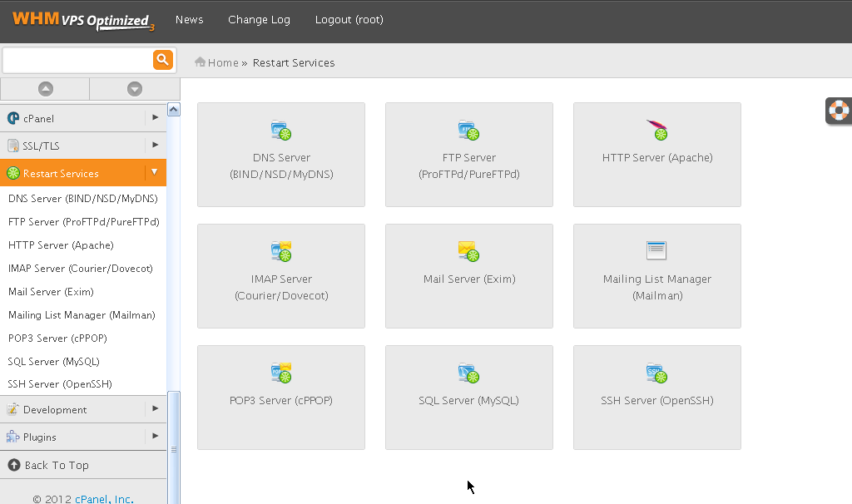Click the IMAP Server (Courier/Dovecot) tile label
The width and height of the screenshot is (852, 504).
tap(281, 287)
